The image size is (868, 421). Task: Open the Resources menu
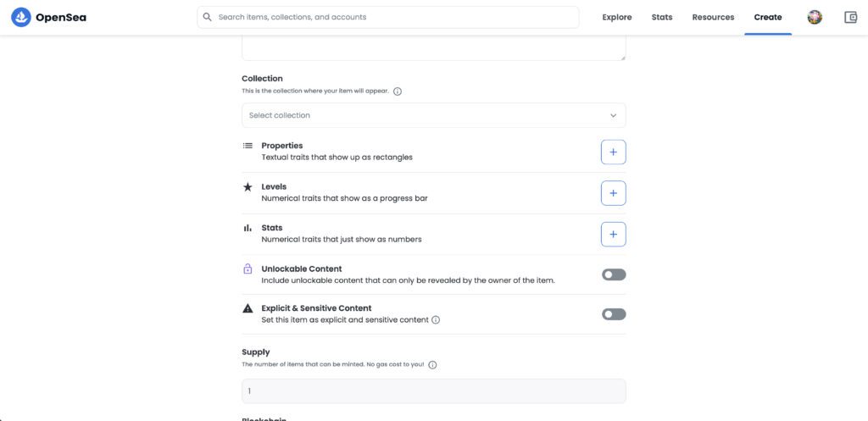713,17
